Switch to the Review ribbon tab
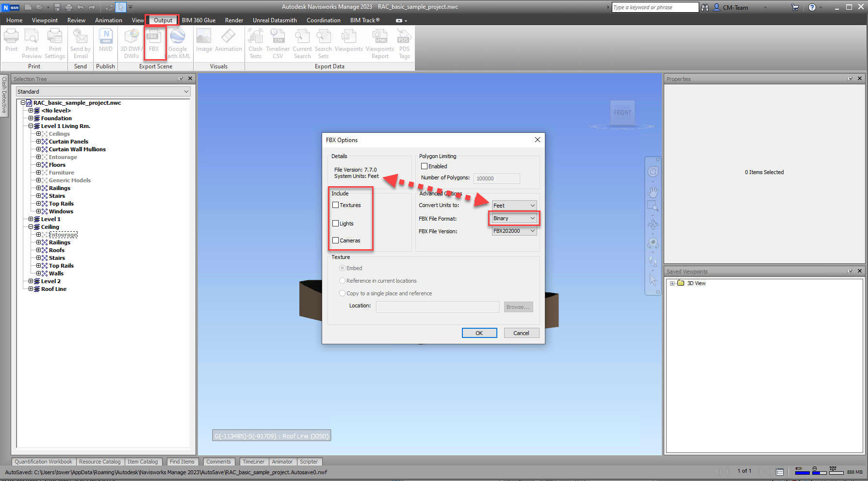This screenshot has width=868, height=481. 76,20
